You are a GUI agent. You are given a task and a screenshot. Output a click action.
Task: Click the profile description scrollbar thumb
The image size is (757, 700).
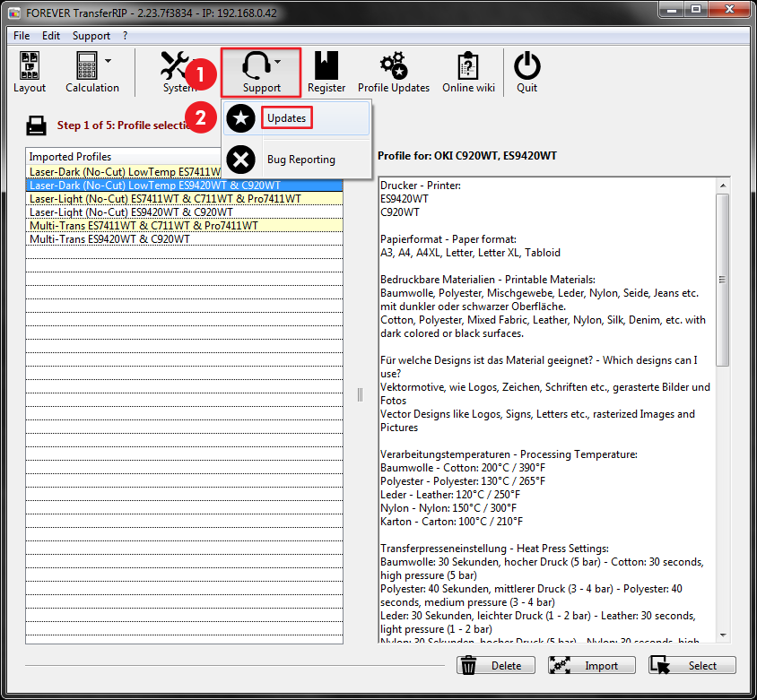click(x=722, y=280)
